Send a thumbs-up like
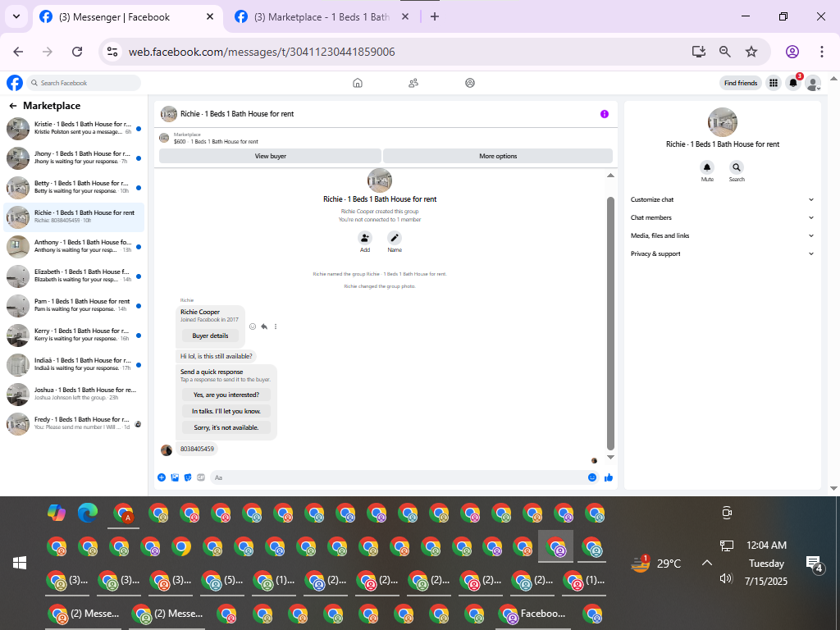Image resolution: width=840 pixels, height=630 pixels. [609, 477]
